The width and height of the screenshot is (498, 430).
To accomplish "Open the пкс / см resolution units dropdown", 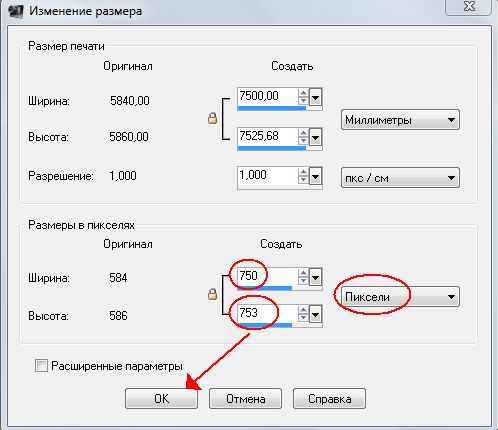I will [x=400, y=178].
